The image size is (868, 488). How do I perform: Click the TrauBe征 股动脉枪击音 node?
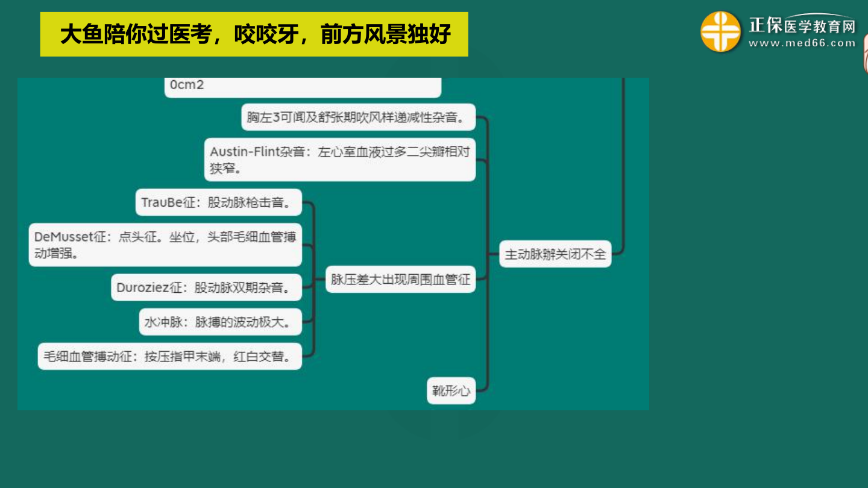pyautogui.click(x=218, y=202)
